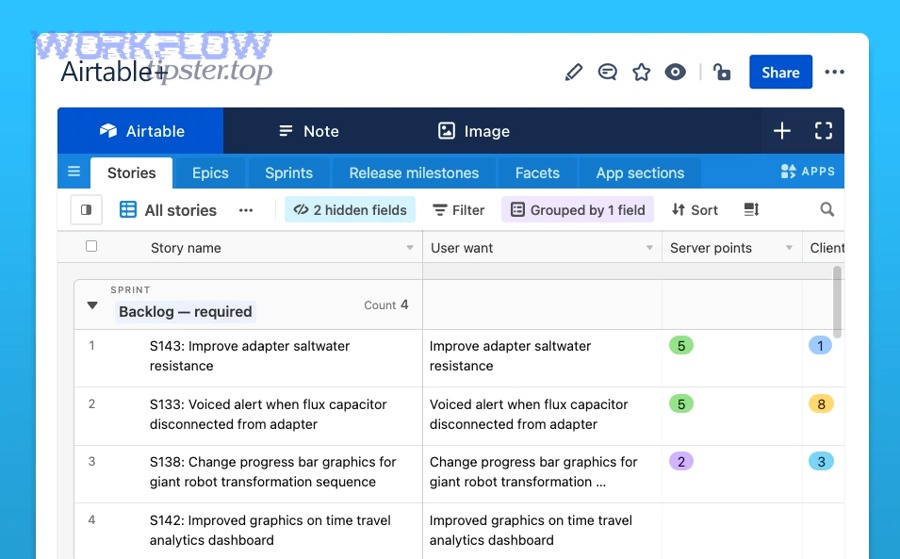Open page restrictions lock icon
900x559 pixels.
722,72
